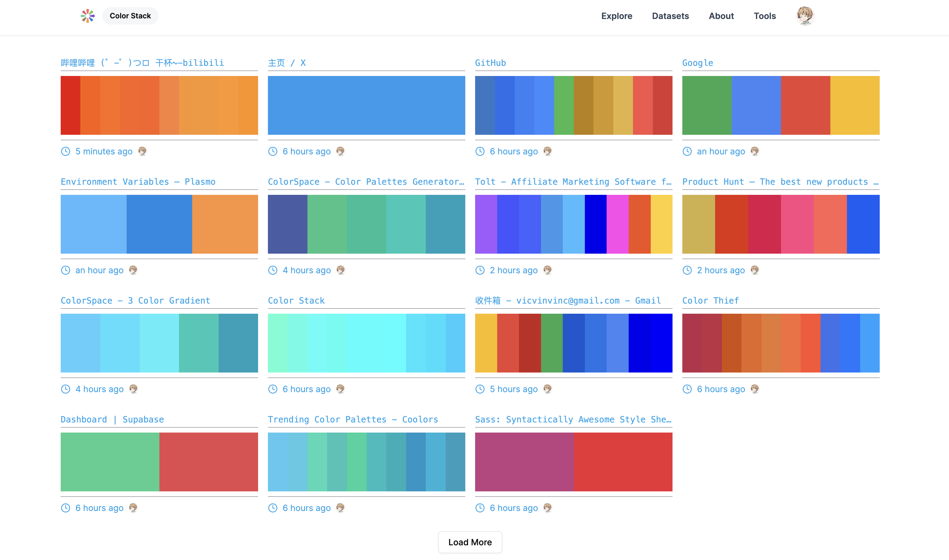Click author avatar under GitHub palette
This screenshot has height=560, width=949.
point(548,151)
